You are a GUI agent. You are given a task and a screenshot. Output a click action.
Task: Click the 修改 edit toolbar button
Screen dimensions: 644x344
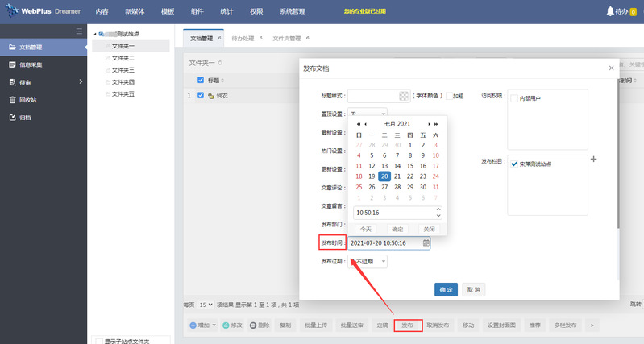232,325
